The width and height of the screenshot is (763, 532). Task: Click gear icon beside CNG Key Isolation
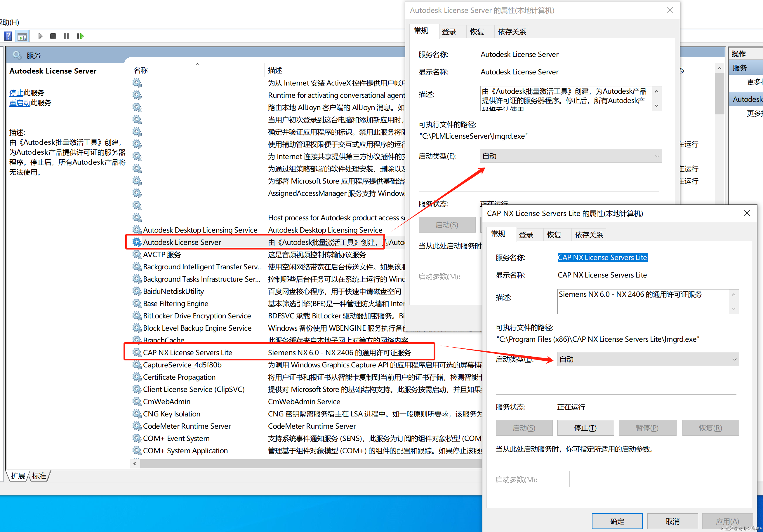click(x=137, y=414)
